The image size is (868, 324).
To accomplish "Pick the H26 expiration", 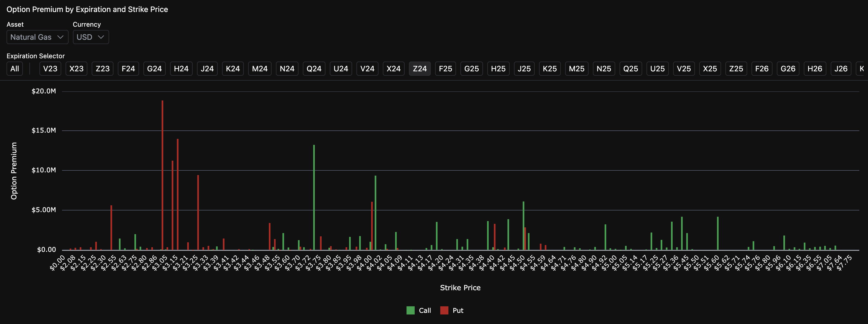I will [815, 69].
